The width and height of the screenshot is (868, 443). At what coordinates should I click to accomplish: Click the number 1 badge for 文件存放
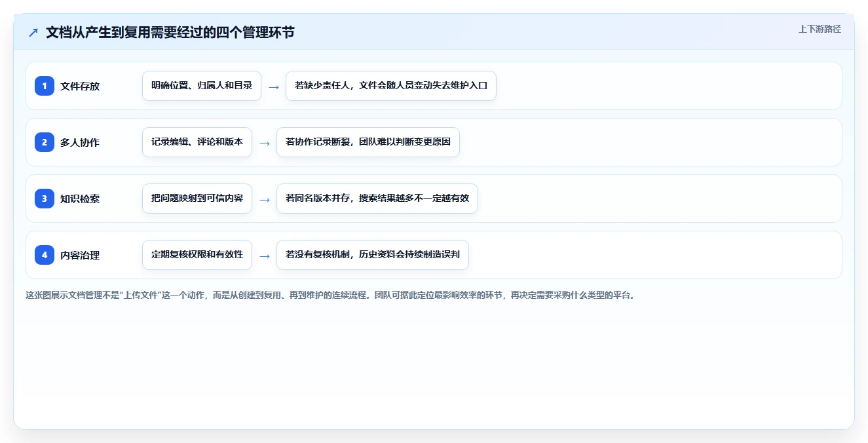(45, 86)
